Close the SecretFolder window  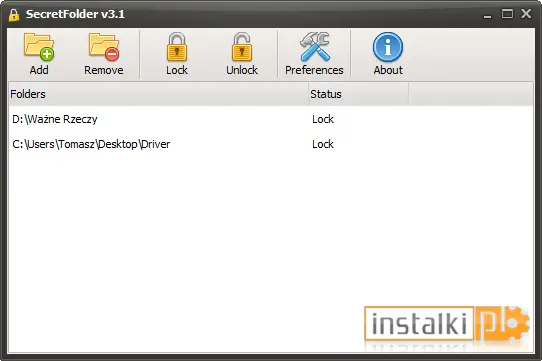click(526, 14)
